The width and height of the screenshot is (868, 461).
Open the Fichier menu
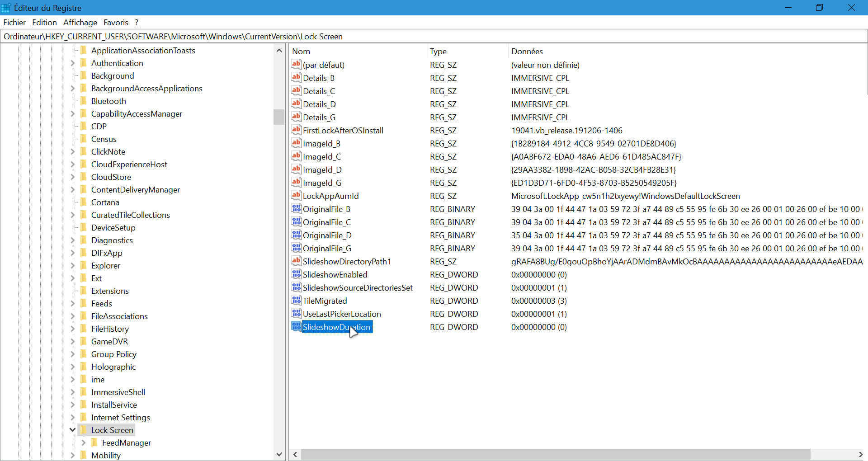click(14, 23)
